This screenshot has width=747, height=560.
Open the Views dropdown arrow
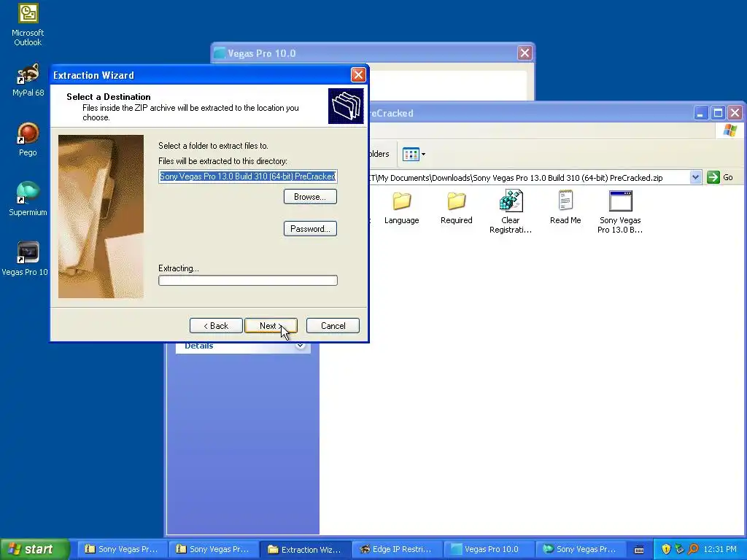coord(423,154)
